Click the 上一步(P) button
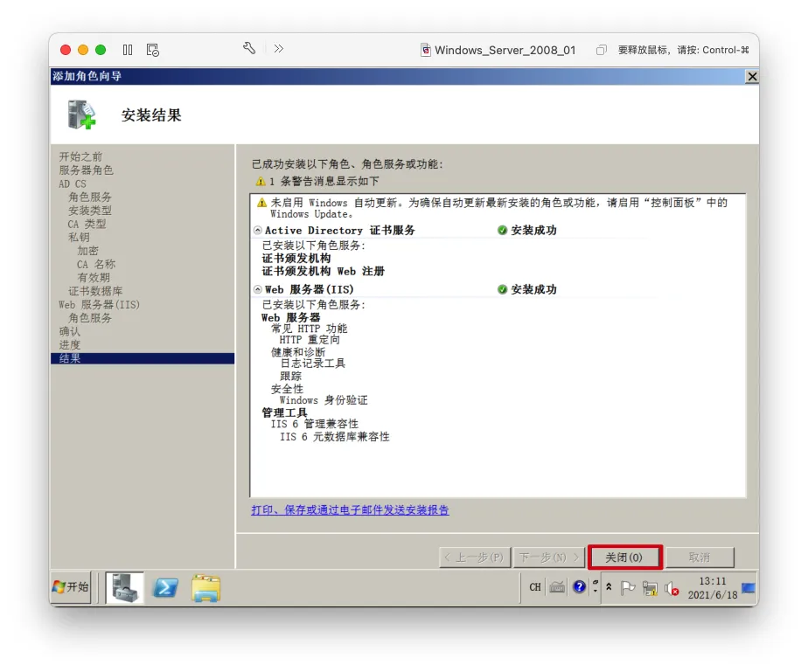Screen dimensions: 808x672 click(475, 558)
